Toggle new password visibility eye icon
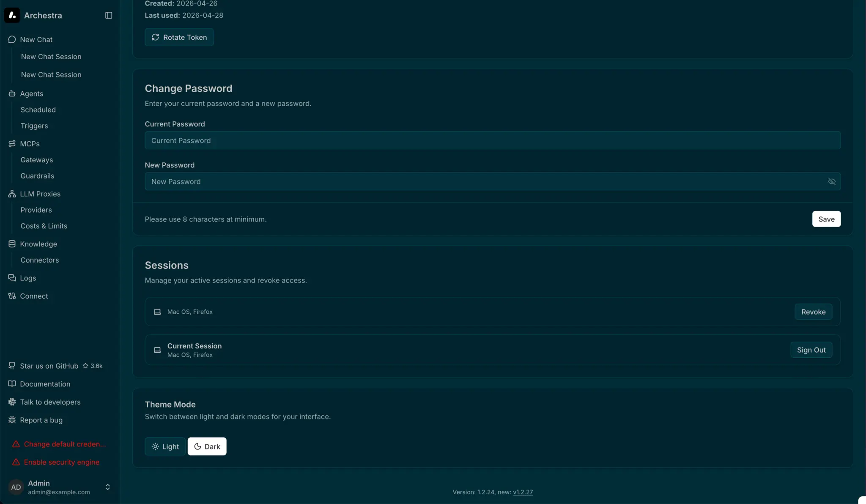 (831, 181)
